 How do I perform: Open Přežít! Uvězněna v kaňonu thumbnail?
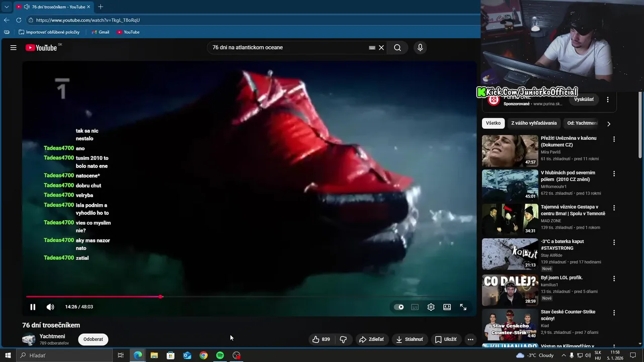click(x=510, y=151)
